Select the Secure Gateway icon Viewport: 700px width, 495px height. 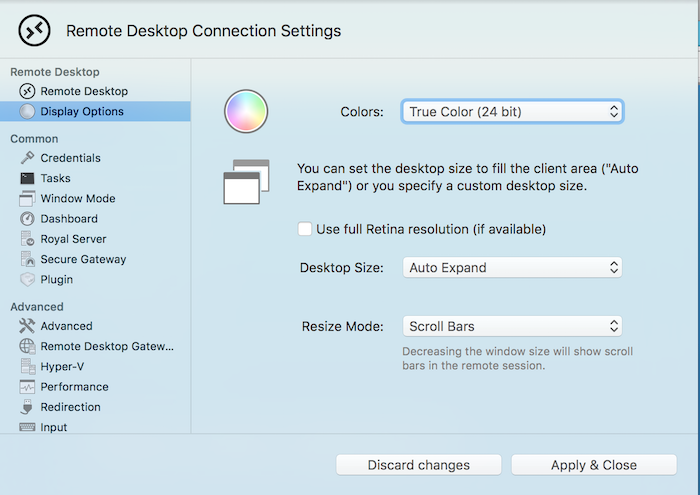[x=27, y=259]
